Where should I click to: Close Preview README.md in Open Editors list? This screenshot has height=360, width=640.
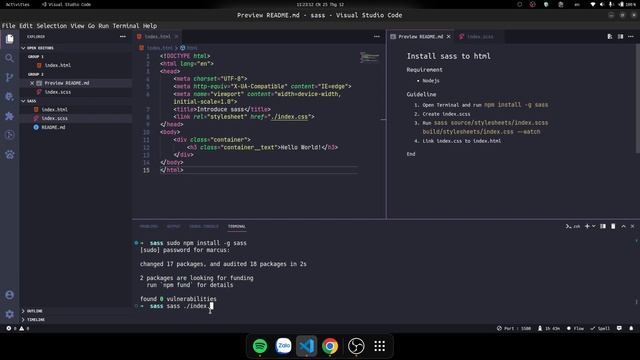[32, 83]
